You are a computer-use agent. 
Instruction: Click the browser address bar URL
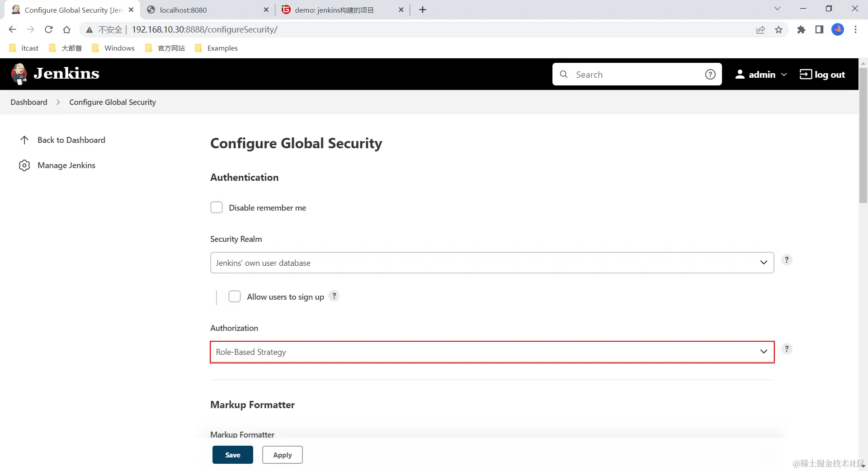coord(205,30)
